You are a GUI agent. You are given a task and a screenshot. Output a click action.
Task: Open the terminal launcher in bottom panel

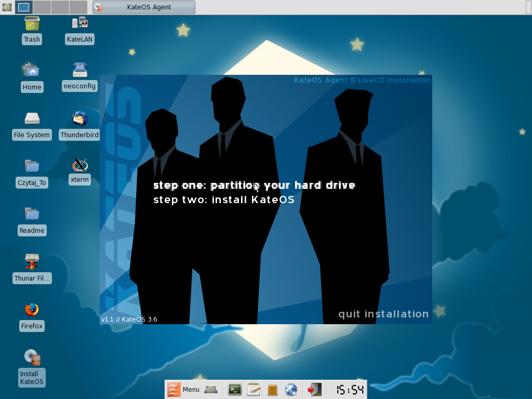click(x=234, y=390)
